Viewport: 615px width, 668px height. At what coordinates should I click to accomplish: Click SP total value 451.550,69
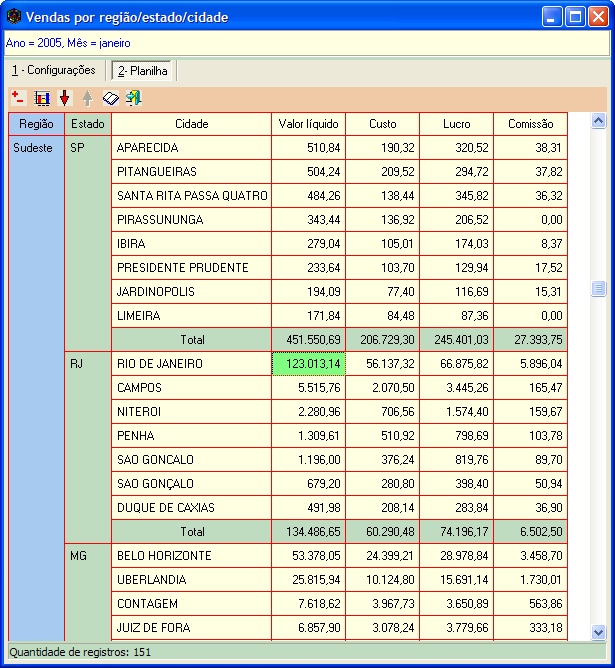[x=308, y=340]
